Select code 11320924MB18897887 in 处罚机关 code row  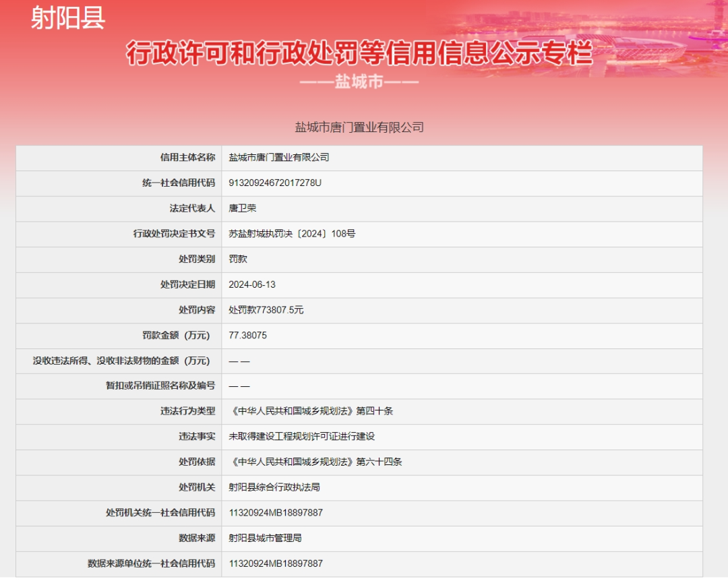pos(276,513)
